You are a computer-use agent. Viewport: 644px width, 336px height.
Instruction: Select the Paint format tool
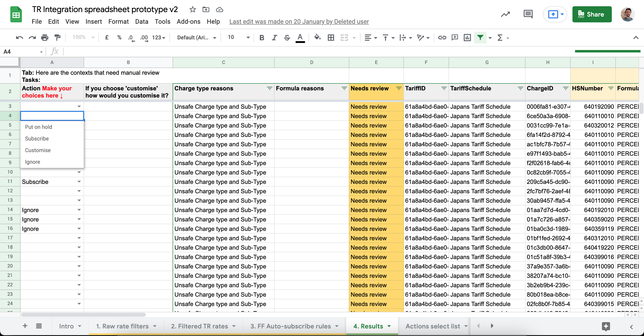pos(57,38)
